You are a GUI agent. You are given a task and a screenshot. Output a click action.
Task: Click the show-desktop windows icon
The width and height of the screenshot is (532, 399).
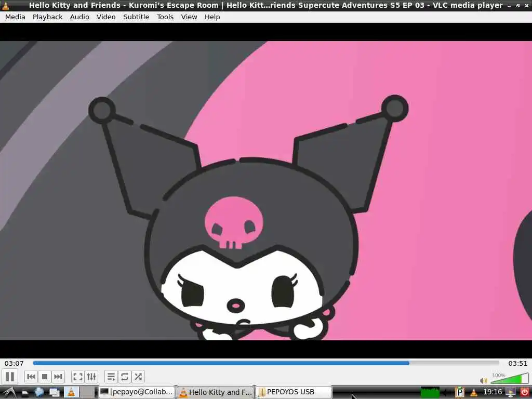pyautogui.click(x=54, y=393)
